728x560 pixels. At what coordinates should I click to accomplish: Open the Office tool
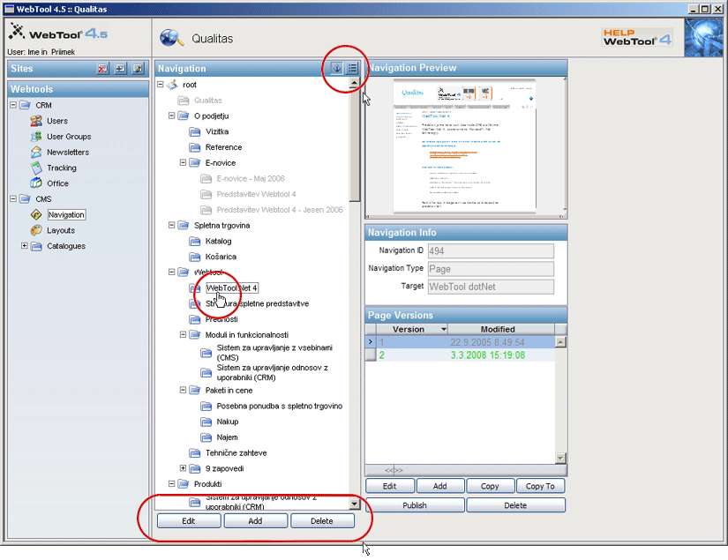click(57, 183)
